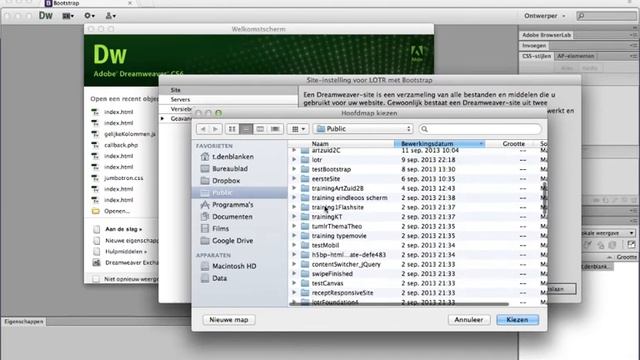Open jumbotron.css from recent files
The image size is (640, 360).
123,178
